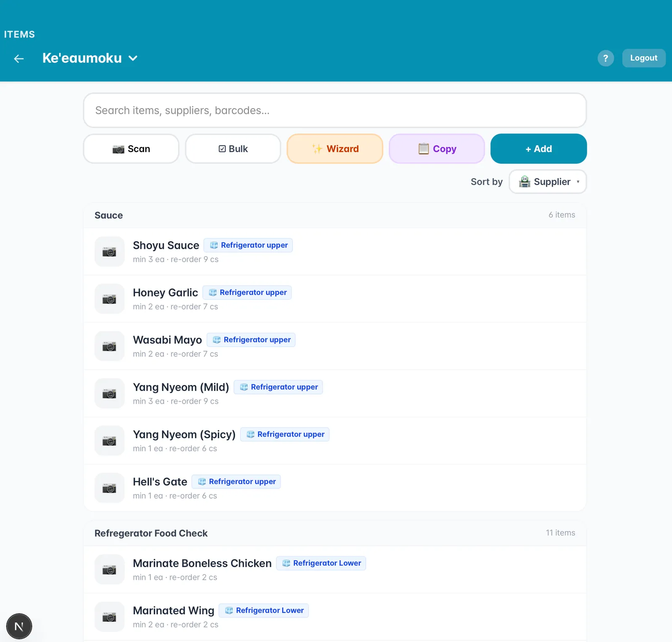
Task: Start barcode Scan
Action: 131,149
